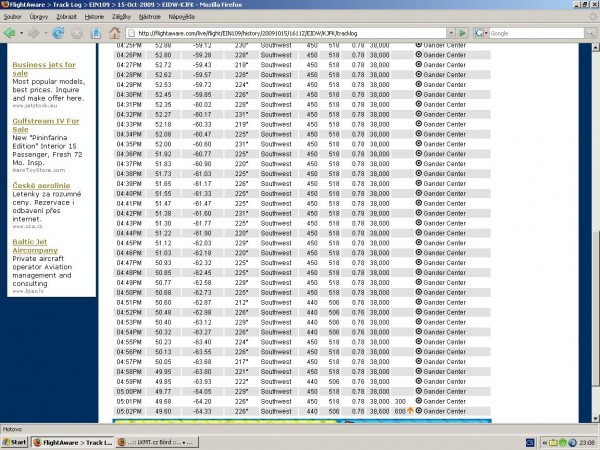Click the orange climb arrow in 05:02PM row

410,411
